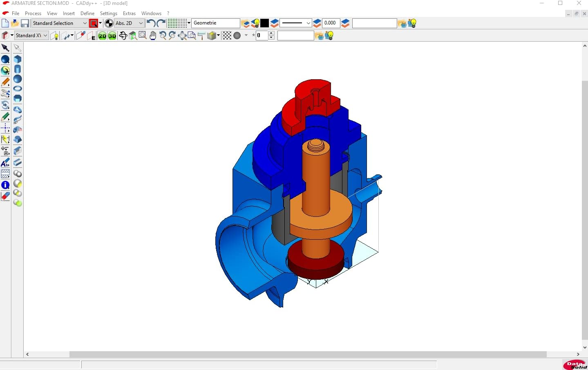This screenshot has height=370, width=588.
Task: Click the blue info icon
Action: tap(5, 185)
